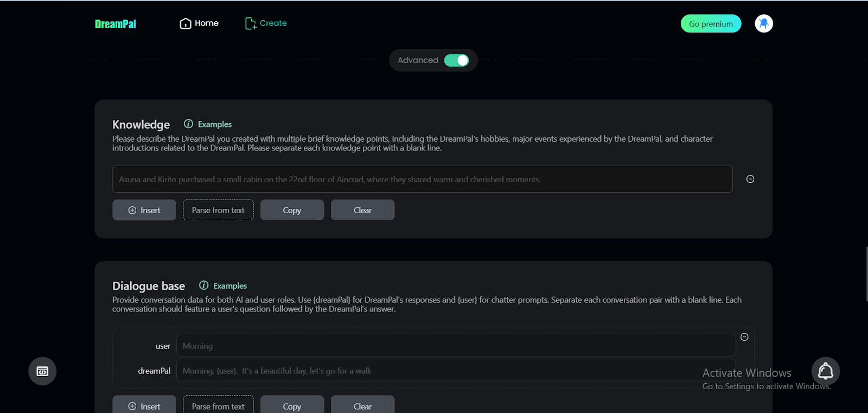Click the Knowledge info icon
868x413 pixels.
pyautogui.click(x=188, y=124)
